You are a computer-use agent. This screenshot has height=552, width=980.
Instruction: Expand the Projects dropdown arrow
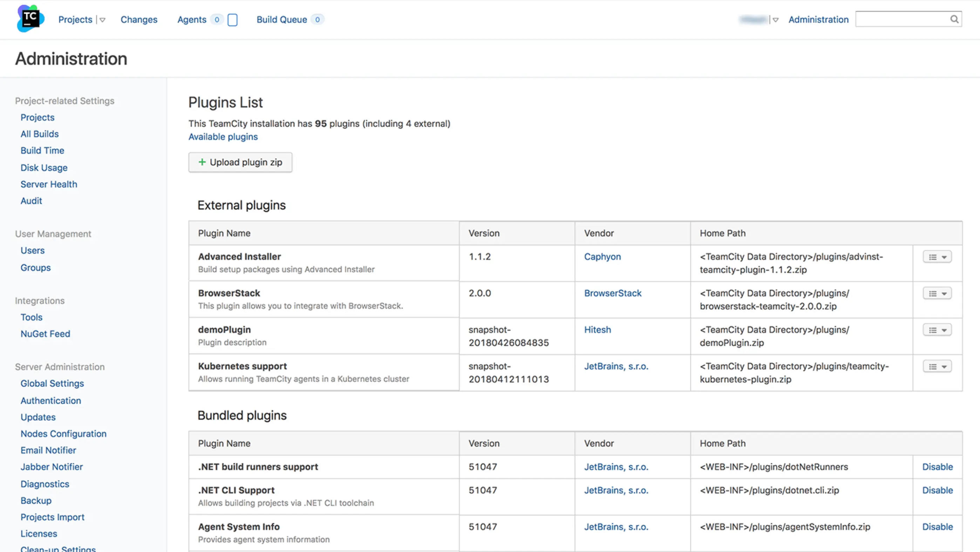pos(102,20)
